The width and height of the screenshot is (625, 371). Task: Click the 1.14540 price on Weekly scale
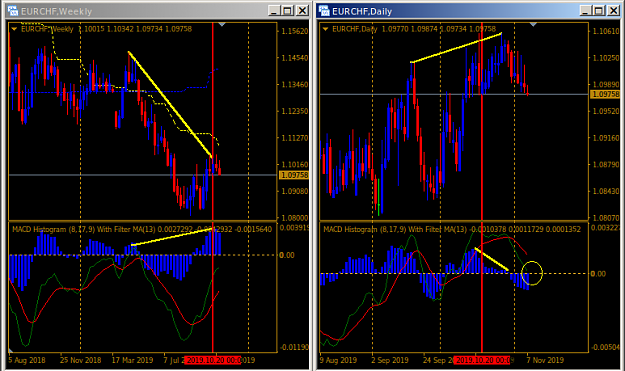(x=295, y=58)
